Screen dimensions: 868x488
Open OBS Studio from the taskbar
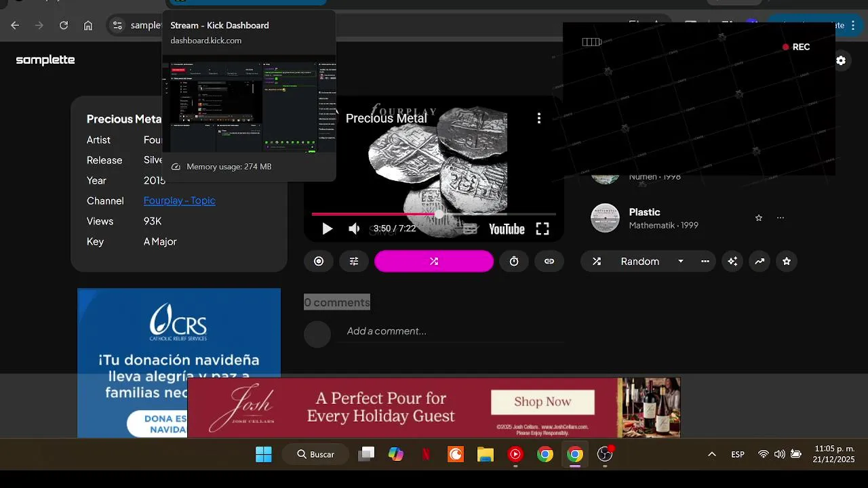coord(605,454)
